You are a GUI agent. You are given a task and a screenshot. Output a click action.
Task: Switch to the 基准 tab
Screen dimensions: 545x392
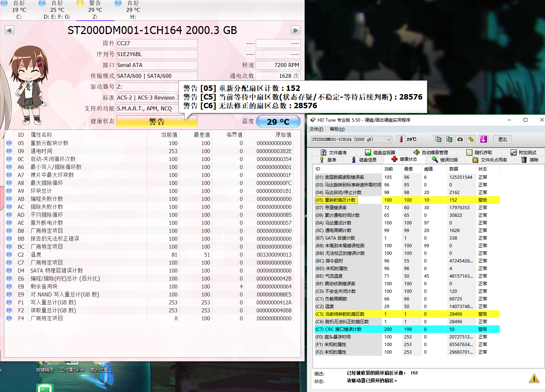(x=328, y=160)
